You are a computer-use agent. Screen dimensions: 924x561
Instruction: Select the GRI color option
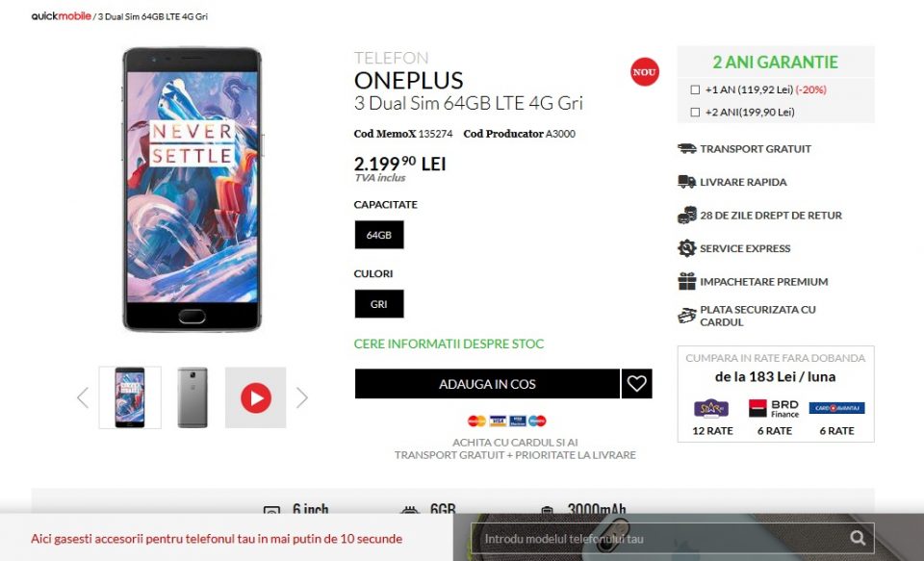pos(379,304)
